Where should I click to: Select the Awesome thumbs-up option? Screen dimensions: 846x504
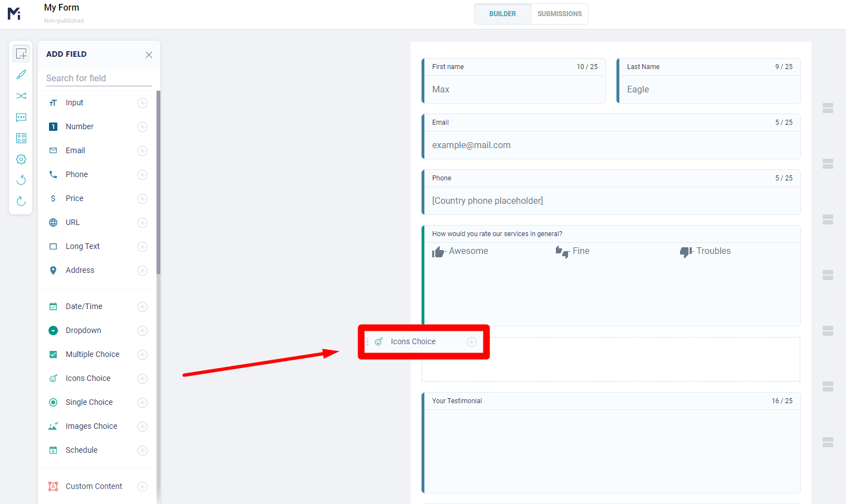point(460,251)
